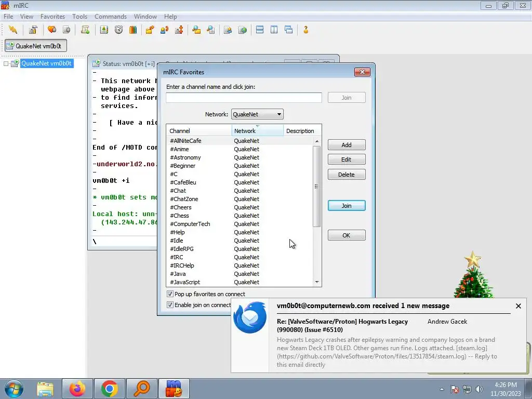532x399 pixels.
Task: Open the Help menu
Action: tap(170, 16)
